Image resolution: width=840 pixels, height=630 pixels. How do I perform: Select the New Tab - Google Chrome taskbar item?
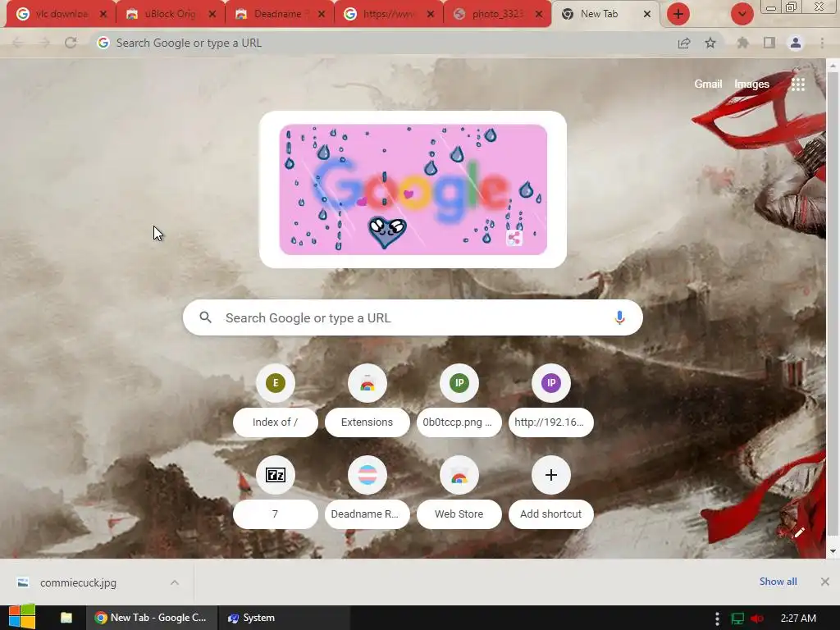coord(152,618)
